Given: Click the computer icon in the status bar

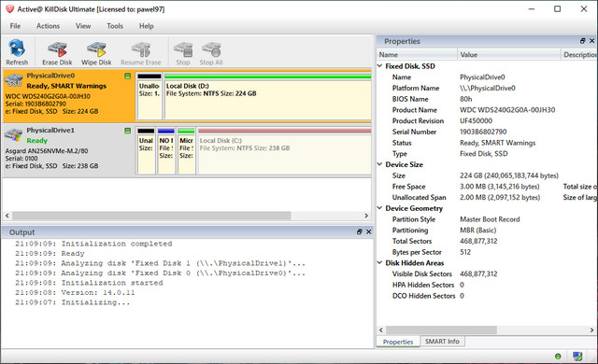Looking at the screenshot, I should pyautogui.click(x=577, y=357).
